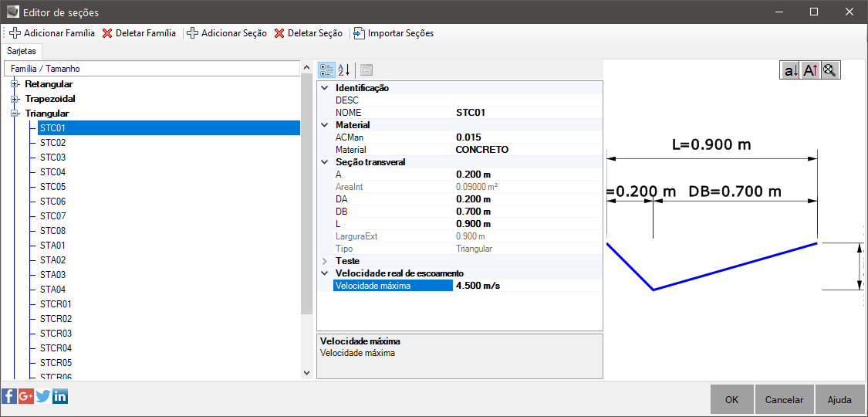Select section STA01 in the tree
The height and width of the screenshot is (417, 868).
click(53, 246)
